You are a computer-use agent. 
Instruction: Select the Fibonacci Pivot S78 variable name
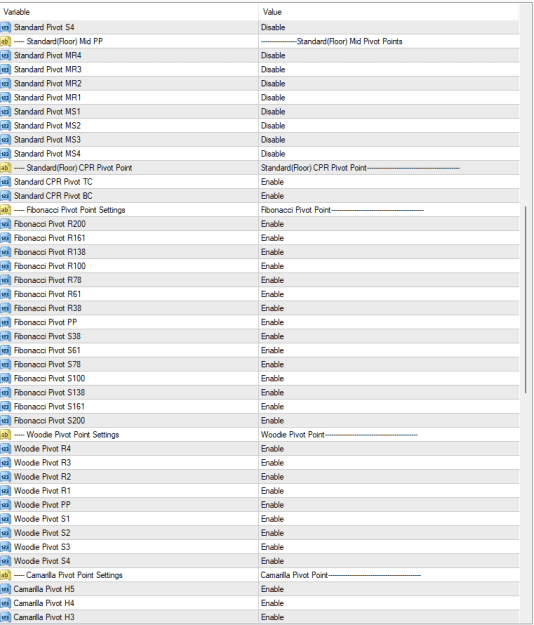click(47, 364)
